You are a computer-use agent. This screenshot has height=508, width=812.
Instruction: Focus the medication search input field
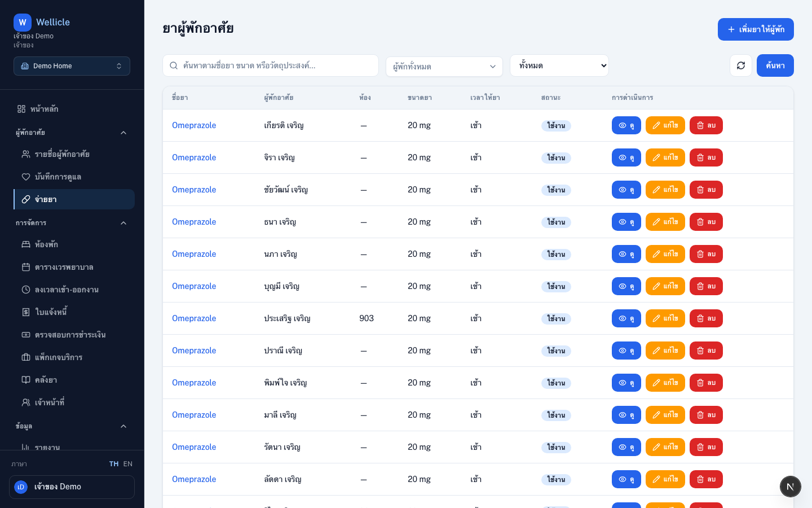click(271, 65)
